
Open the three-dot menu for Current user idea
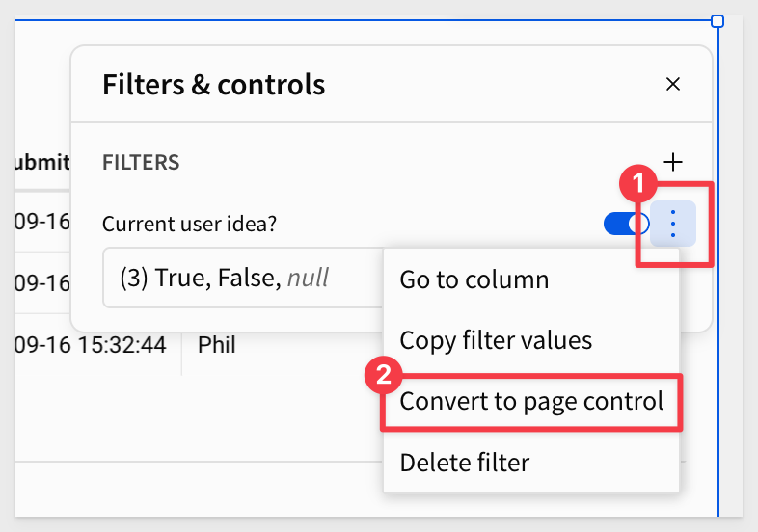[673, 224]
